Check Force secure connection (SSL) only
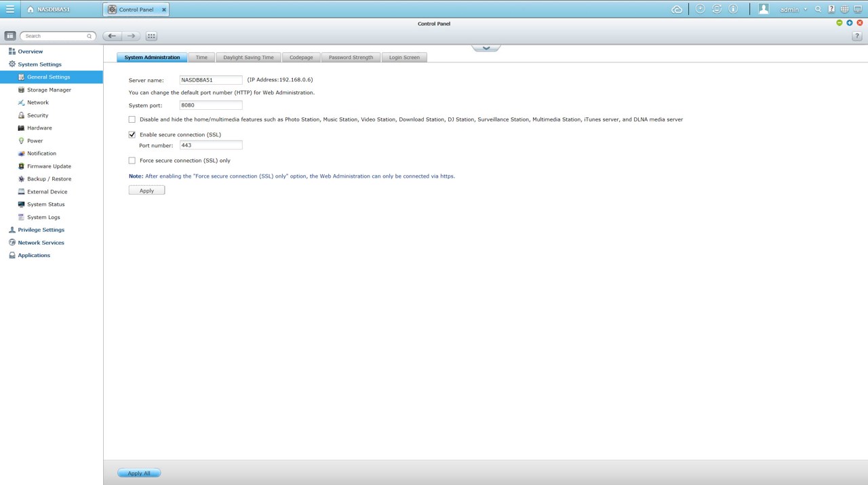868x485 pixels. point(132,161)
